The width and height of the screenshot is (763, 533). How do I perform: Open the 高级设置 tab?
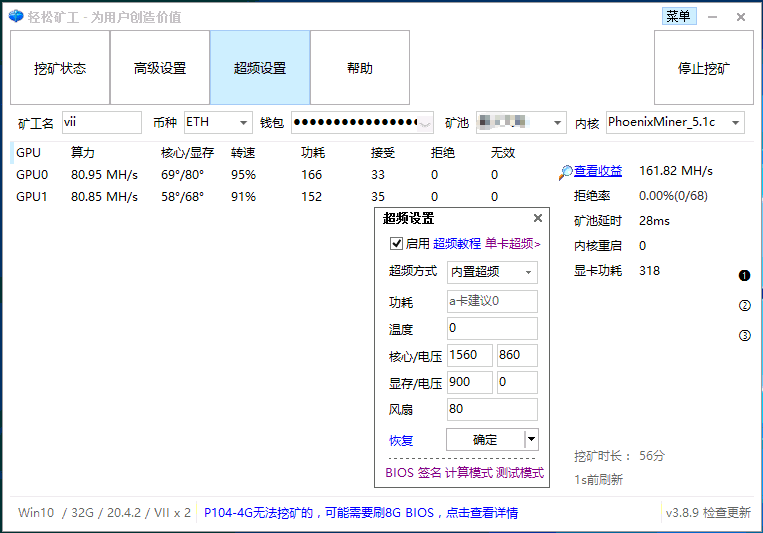(x=160, y=68)
